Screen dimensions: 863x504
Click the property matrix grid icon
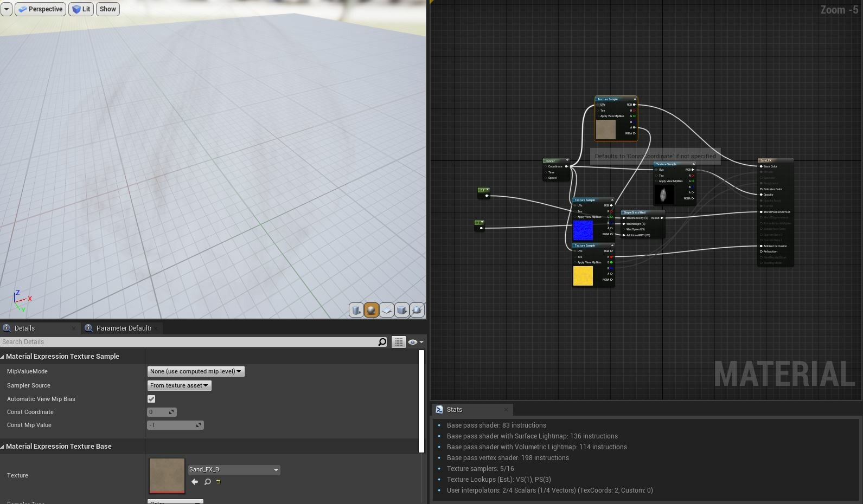coord(399,342)
